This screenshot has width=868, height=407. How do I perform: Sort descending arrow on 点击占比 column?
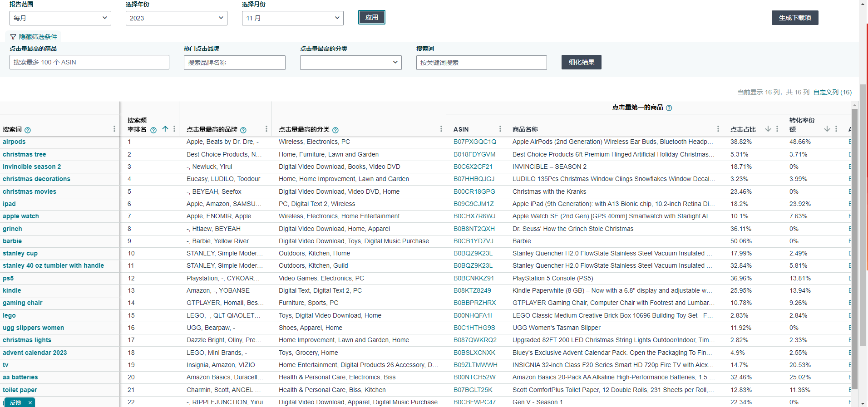coord(768,129)
